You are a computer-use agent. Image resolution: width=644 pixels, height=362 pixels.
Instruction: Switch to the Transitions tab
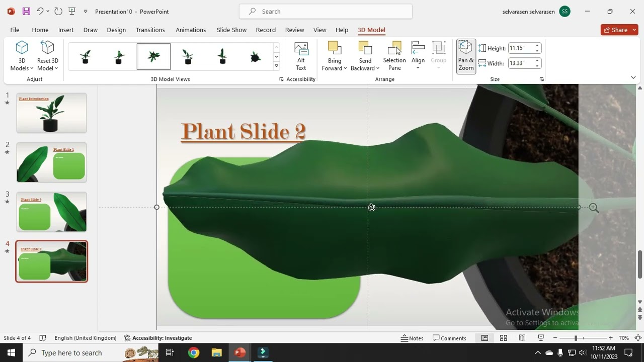pyautogui.click(x=150, y=30)
